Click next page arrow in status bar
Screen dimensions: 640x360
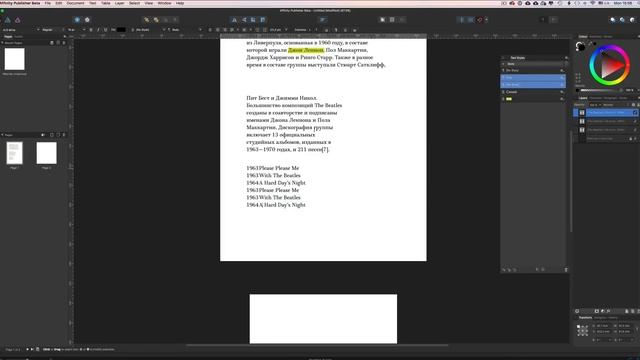27,349
